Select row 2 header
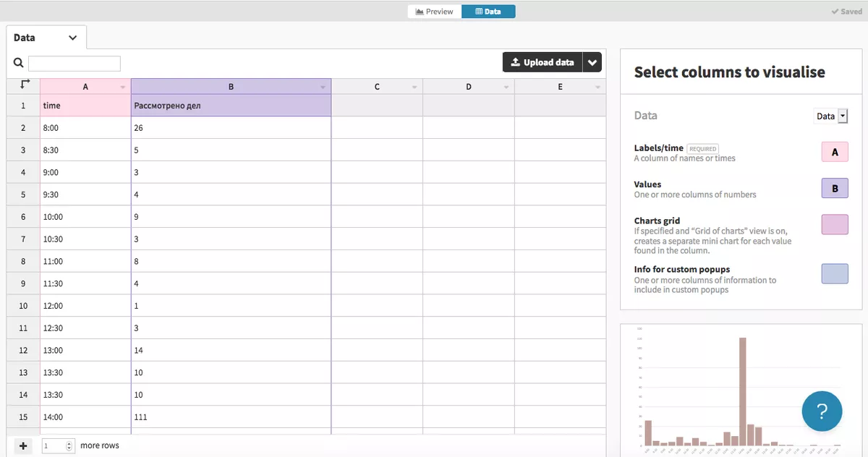This screenshot has height=457, width=868. pos(23,128)
